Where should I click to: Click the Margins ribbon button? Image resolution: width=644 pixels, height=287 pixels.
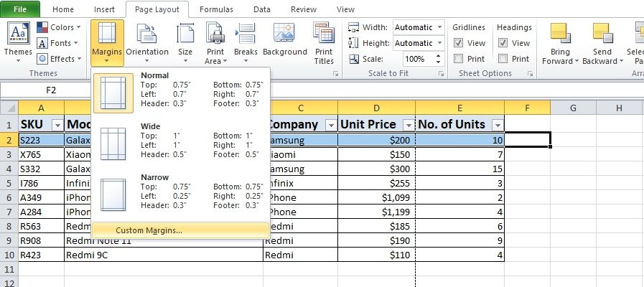click(107, 43)
